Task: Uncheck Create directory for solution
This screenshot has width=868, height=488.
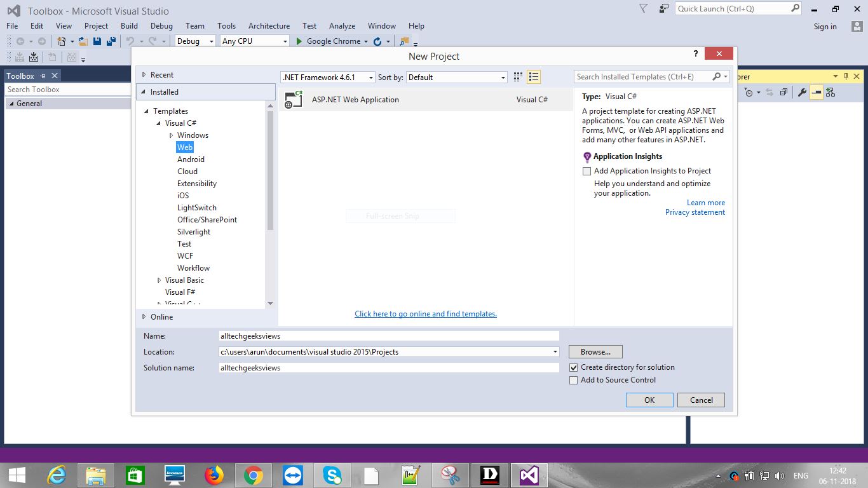Action: coord(573,367)
